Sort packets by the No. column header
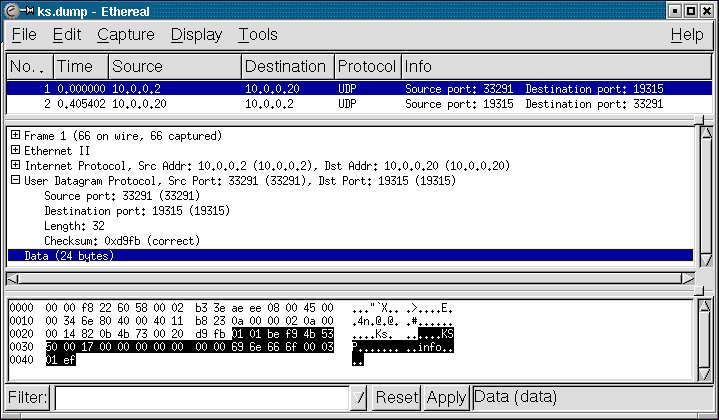This screenshot has height=420, width=719. tap(30, 67)
